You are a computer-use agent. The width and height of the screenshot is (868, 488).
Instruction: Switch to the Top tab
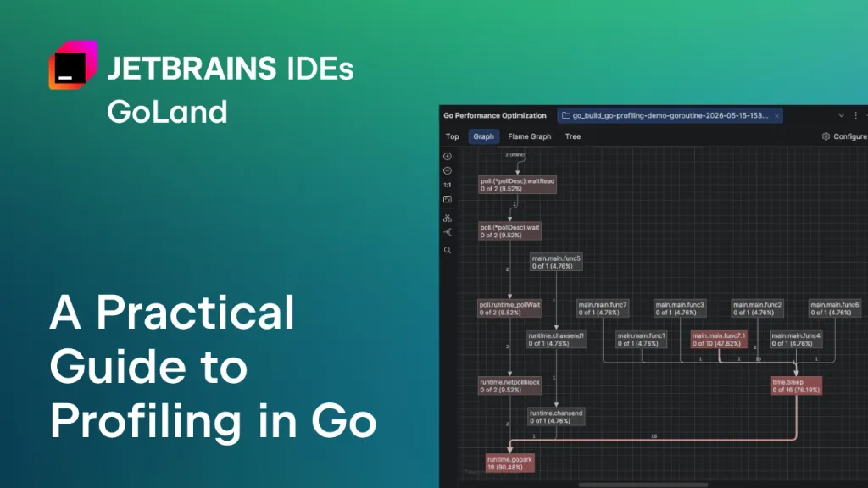click(x=453, y=136)
